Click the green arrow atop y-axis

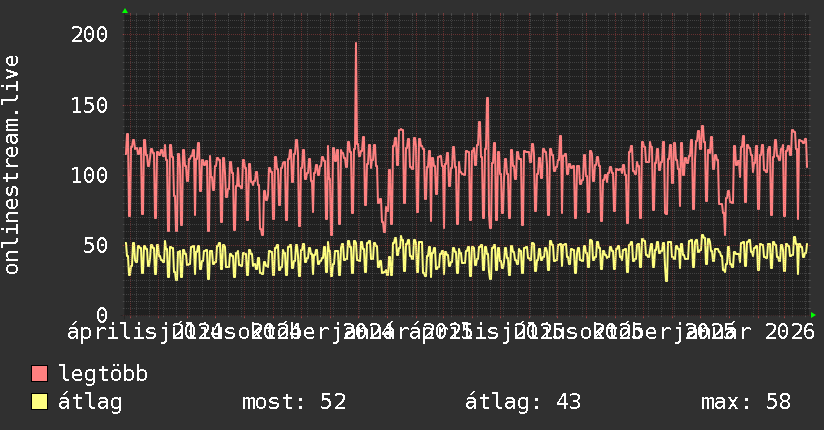tap(125, 11)
